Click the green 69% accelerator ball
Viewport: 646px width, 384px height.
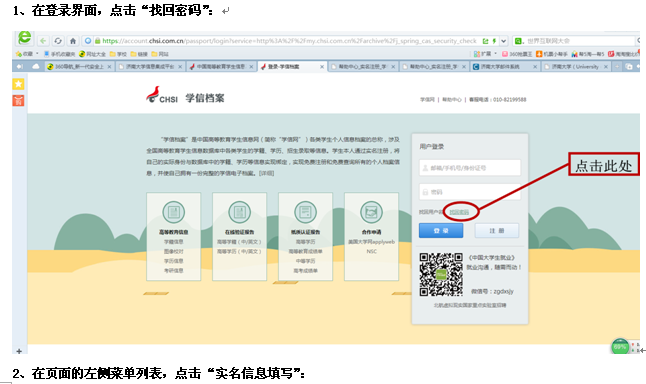620,347
